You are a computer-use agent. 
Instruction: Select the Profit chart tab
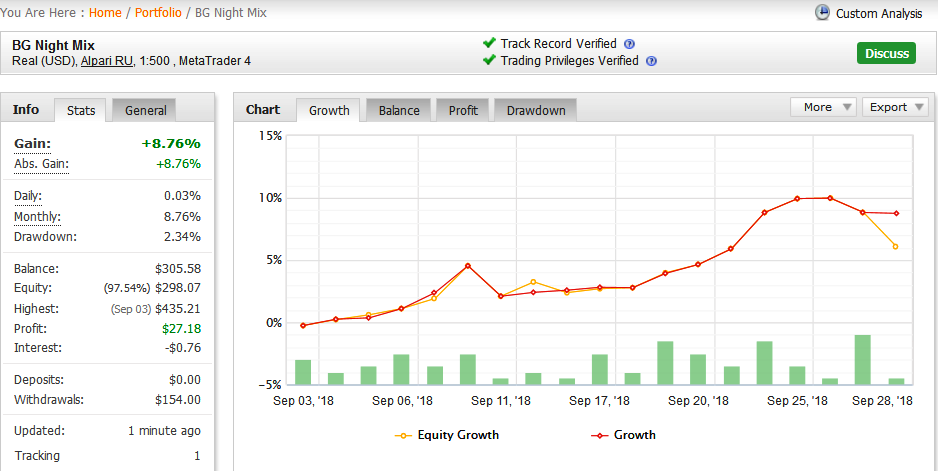pyautogui.click(x=463, y=111)
